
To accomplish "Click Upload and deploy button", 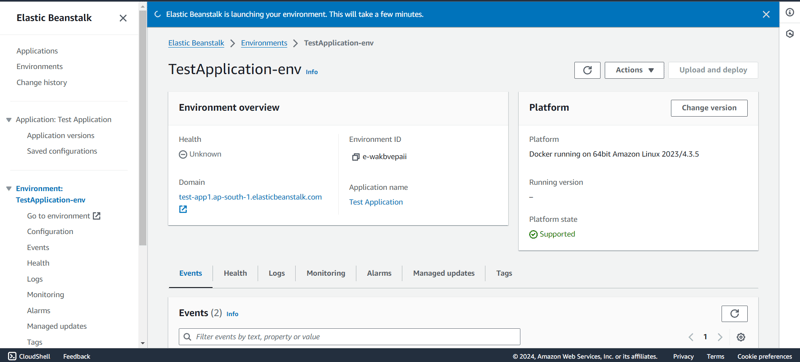I will (713, 70).
